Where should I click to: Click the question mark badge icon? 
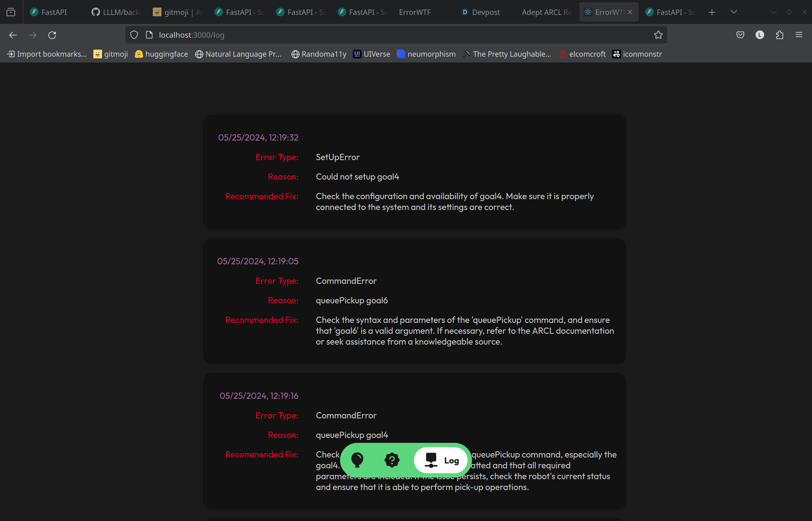[392, 460]
